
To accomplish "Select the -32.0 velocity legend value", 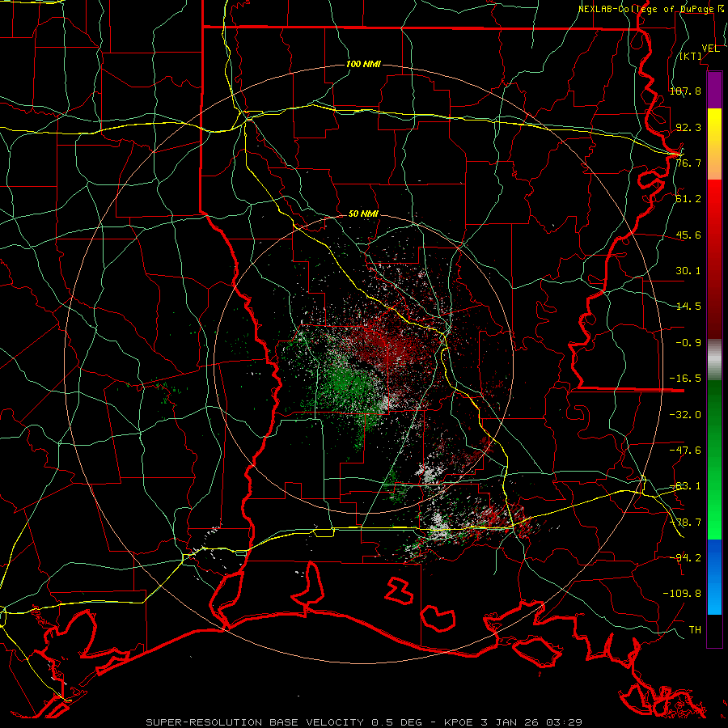I will [x=685, y=415].
